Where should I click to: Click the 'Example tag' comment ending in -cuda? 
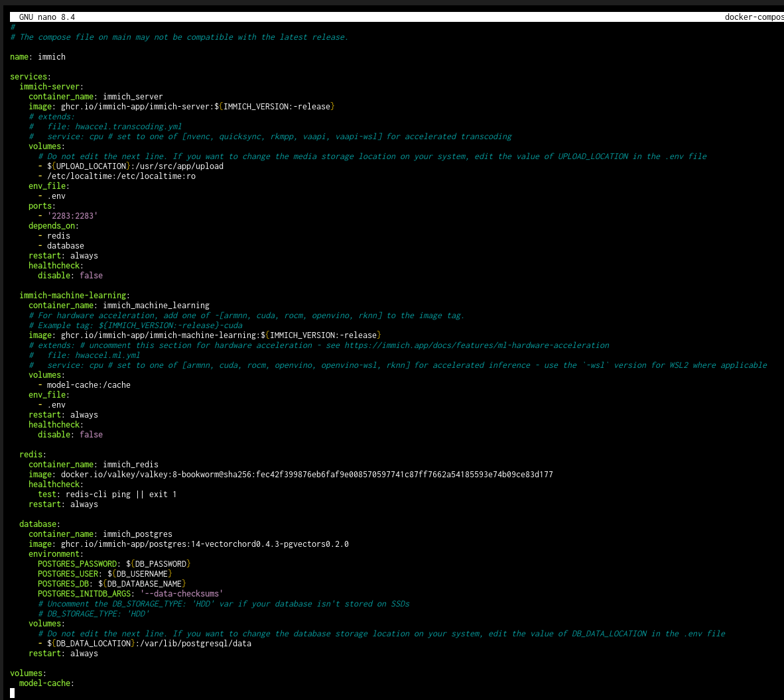point(135,325)
